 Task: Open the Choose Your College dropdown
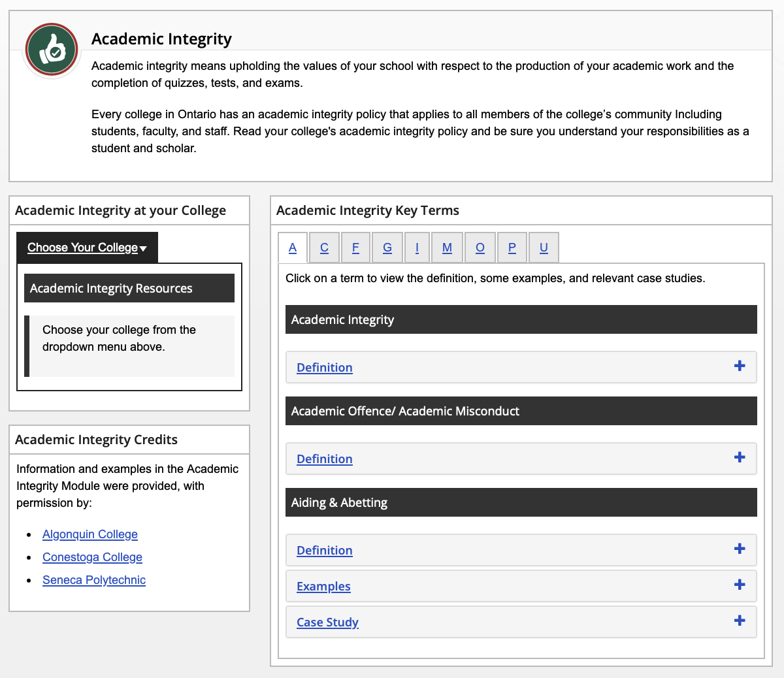click(87, 248)
